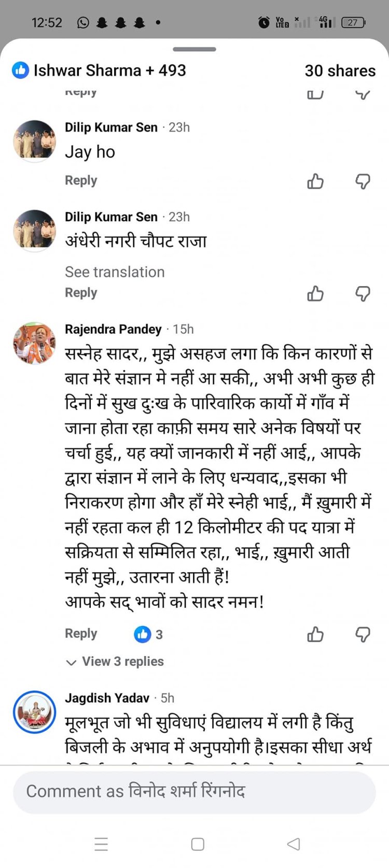View the 3 likes on Rajendra Pandey's comment
The height and width of the screenshot is (868, 389).
pyautogui.click(x=148, y=634)
